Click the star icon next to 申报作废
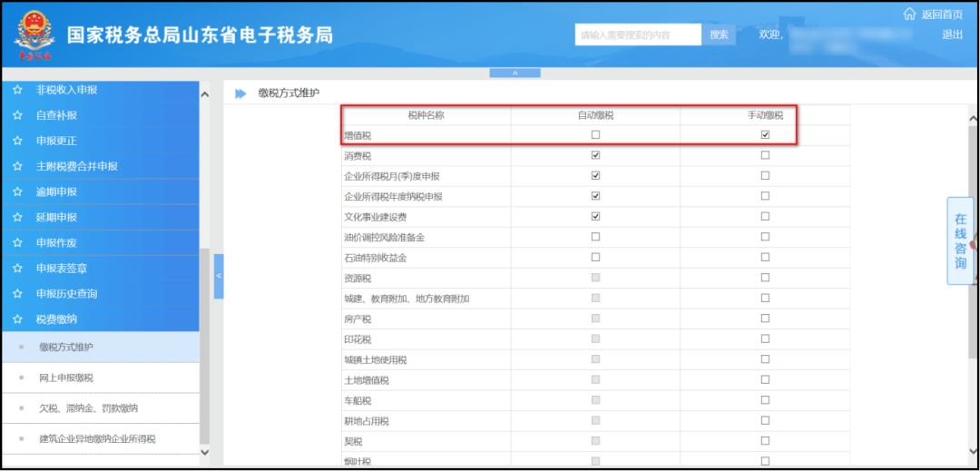This screenshot has width=980, height=471. [17, 243]
